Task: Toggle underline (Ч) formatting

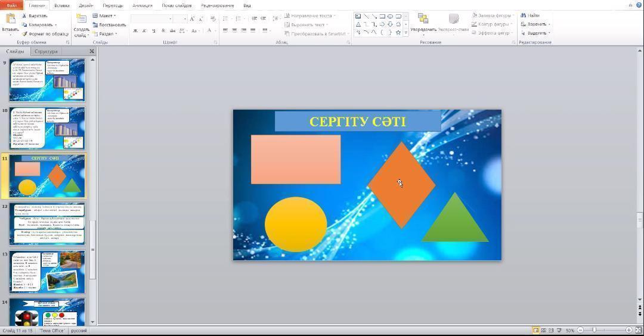Action: click(154, 30)
